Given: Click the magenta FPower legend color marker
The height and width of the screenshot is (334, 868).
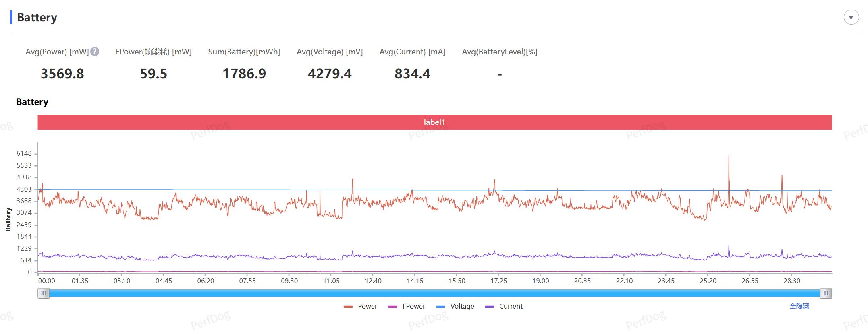Looking at the screenshot, I should tap(392, 307).
